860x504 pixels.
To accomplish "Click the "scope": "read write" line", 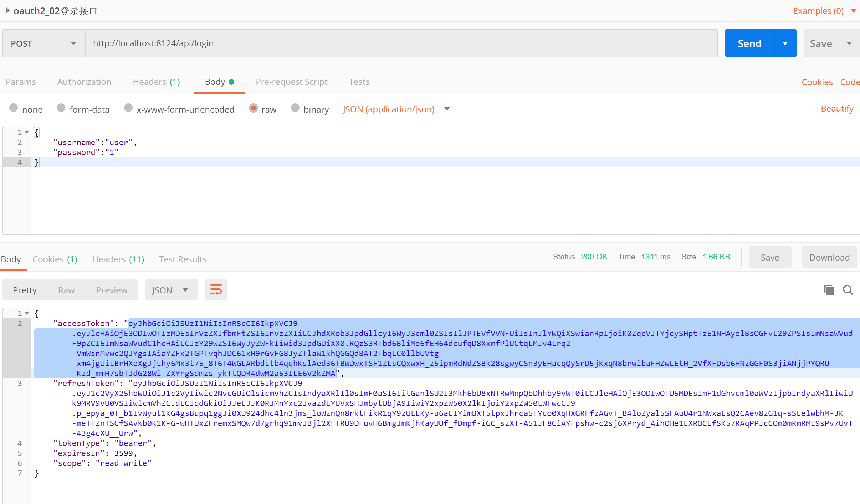I will 102,463.
